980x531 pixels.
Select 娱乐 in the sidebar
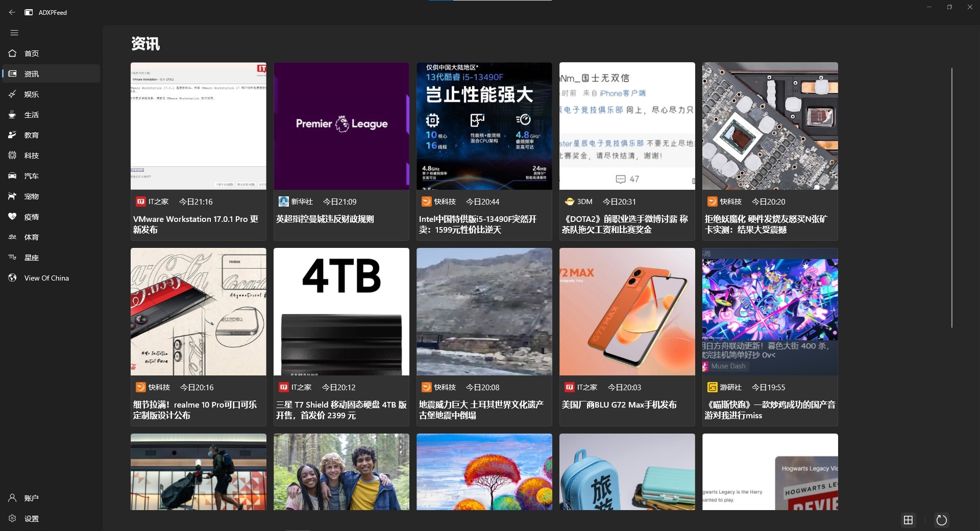pyautogui.click(x=51, y=94)
